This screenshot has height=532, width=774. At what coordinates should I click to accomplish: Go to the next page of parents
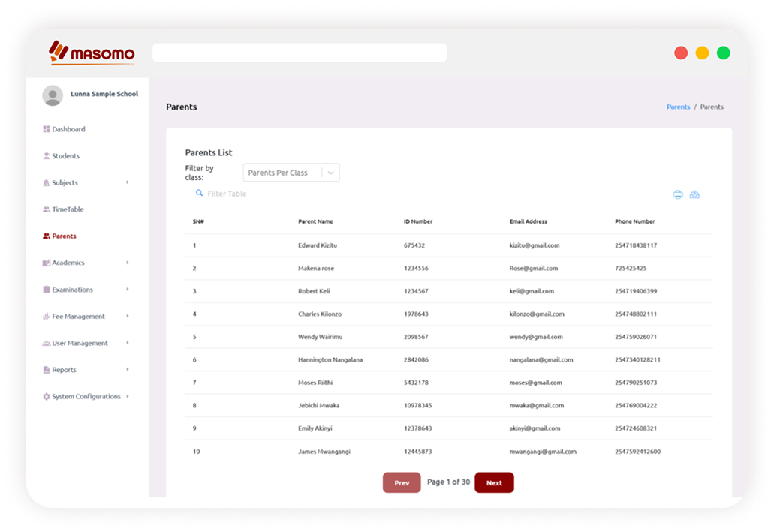[494, 482]
